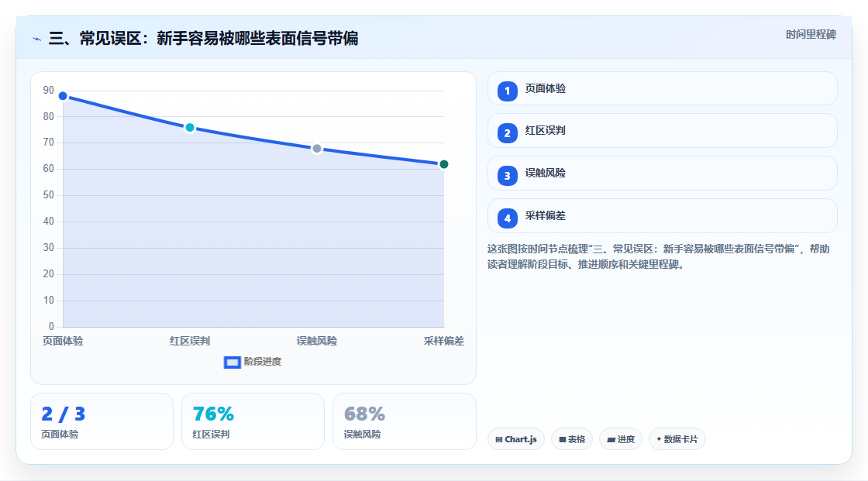
Task: Open the 采样偏差 milestone item
Action: 662,216
